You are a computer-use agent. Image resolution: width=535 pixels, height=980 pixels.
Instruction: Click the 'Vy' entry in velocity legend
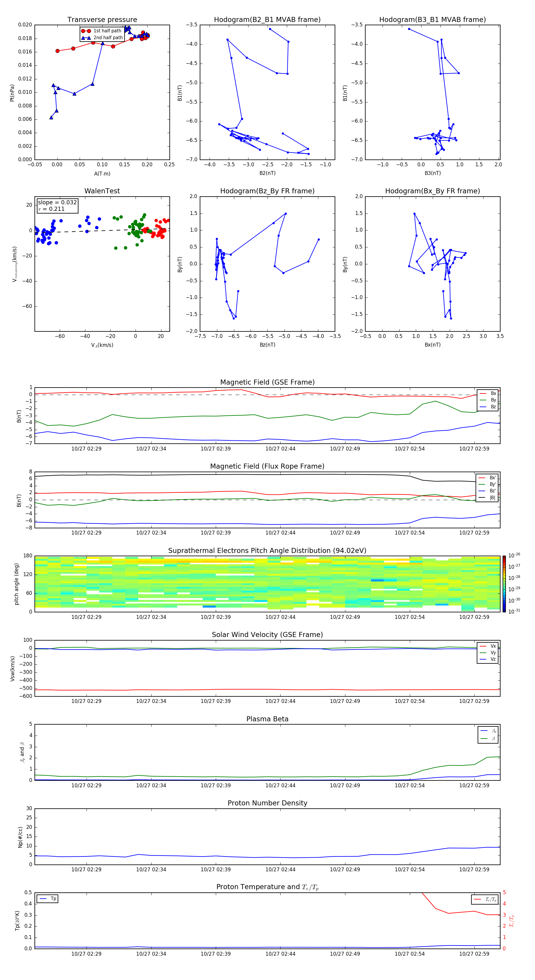pyautogui.click(x=488, y=653)
